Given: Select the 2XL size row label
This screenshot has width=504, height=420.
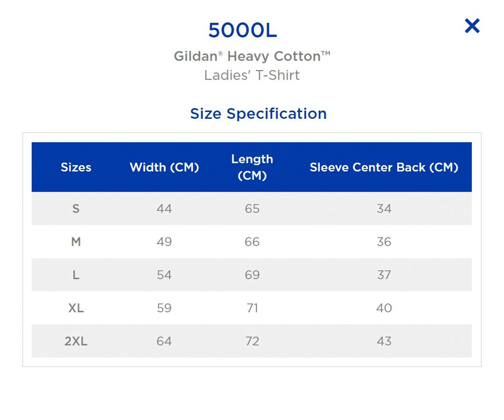Looking at the screenshot, I should 76,341.
